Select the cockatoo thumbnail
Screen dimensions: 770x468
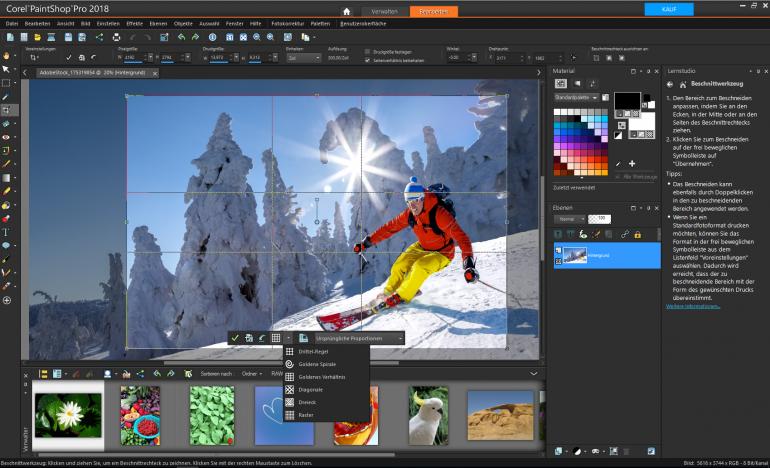(x=428, y=415)
